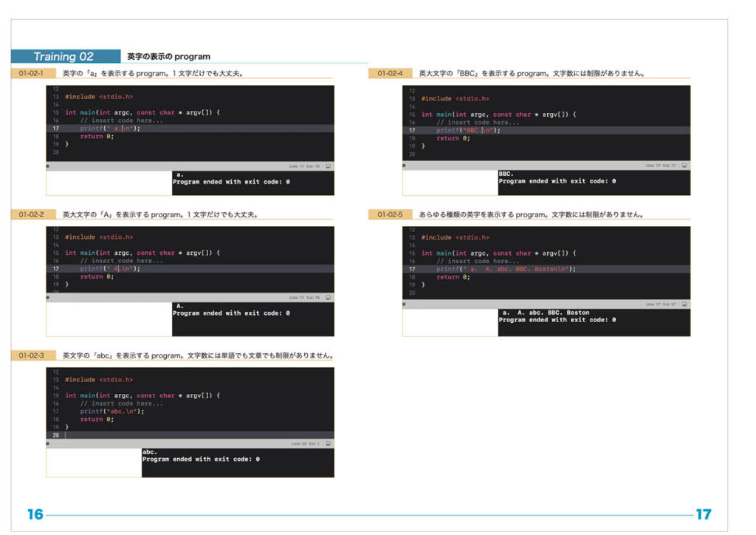The width and height of the screenshot is (756, 535).
Task: Select the Training 02 header tab
Action: point(65,56)
